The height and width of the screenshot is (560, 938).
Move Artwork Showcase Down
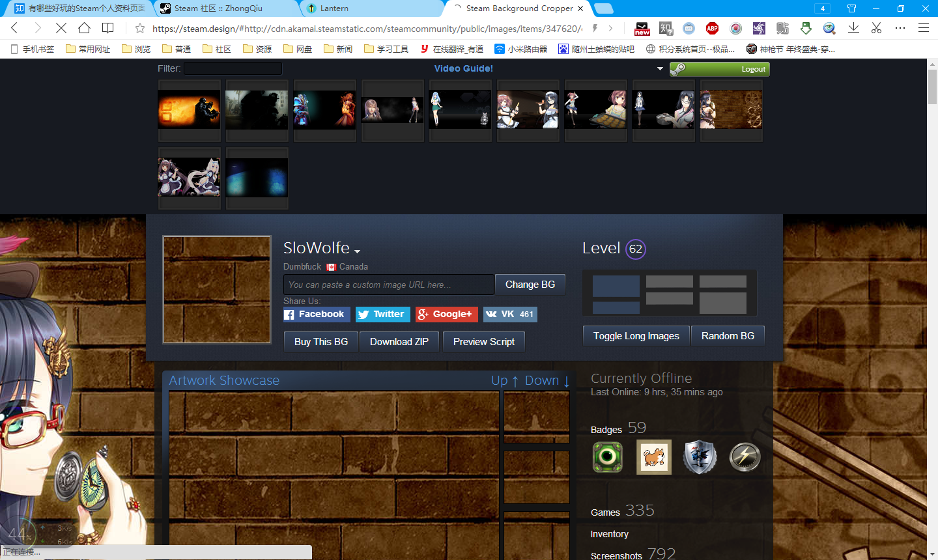(548, 381)
